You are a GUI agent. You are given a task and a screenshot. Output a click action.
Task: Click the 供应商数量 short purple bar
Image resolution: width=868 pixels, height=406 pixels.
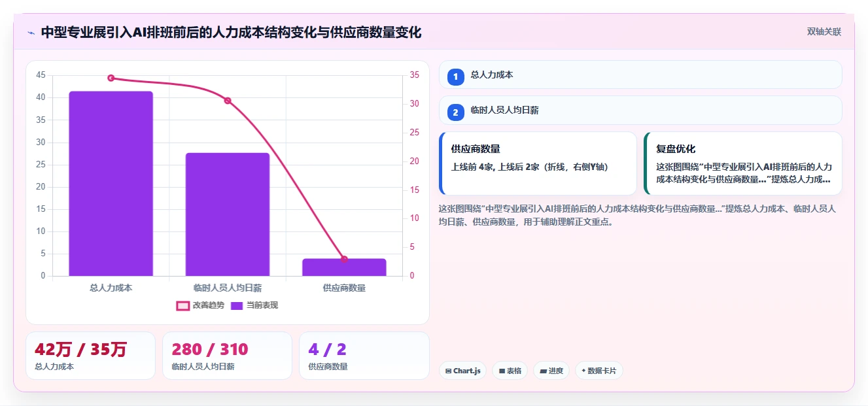344,267
